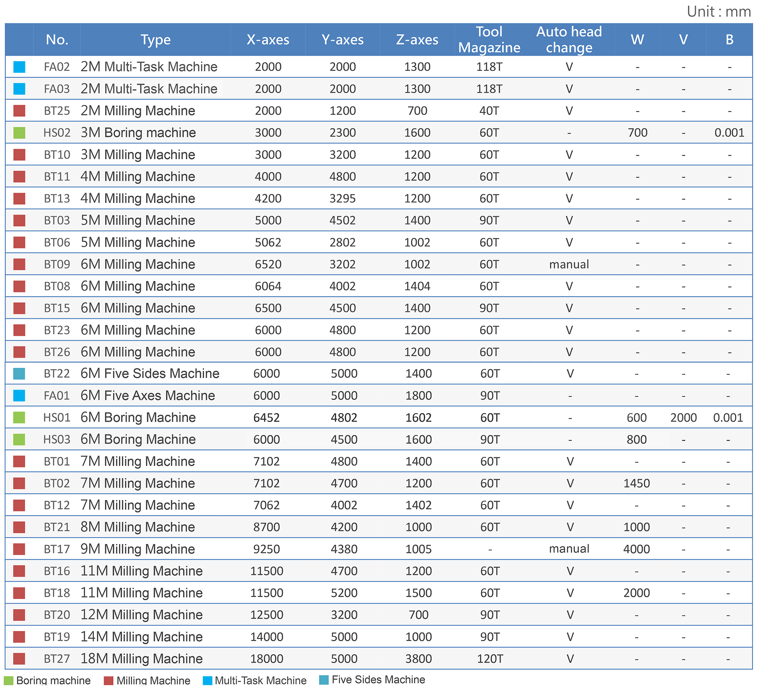Click the 9M Milling Machine type cell
This screenshot has width=758, height=700.
click(138, 549)
